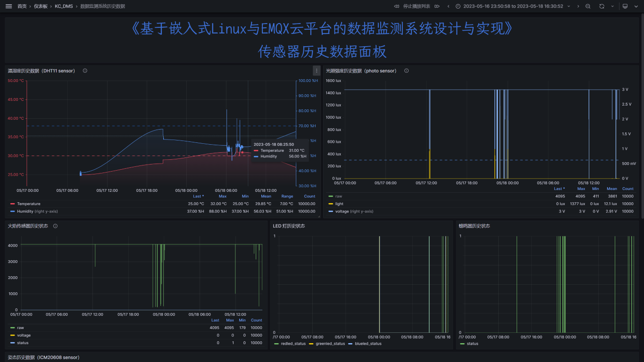The image size is (644, 362).
Task: Zoom out the time range
Action: point(588,6)
